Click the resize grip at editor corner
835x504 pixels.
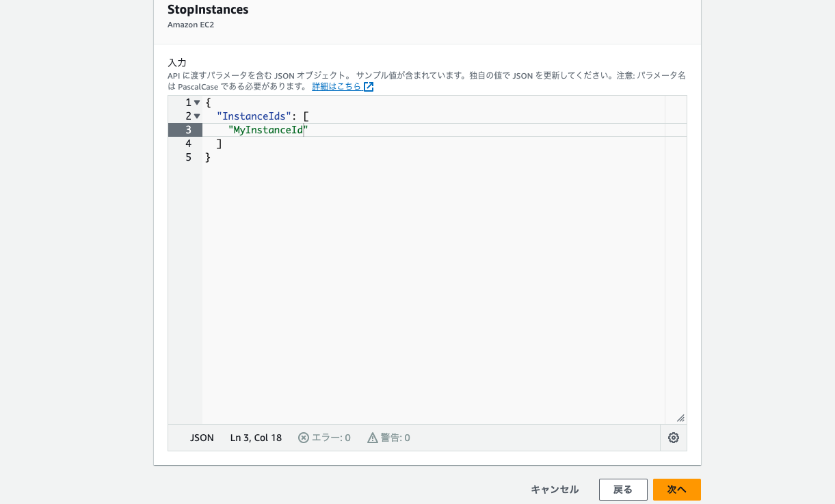[x=680, y=418]
